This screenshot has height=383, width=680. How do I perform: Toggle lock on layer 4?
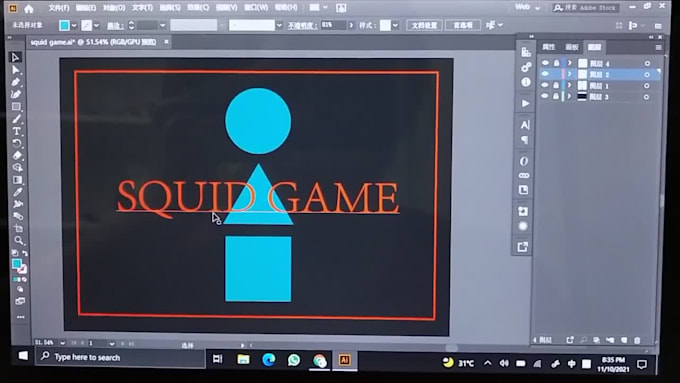point(556,63)
